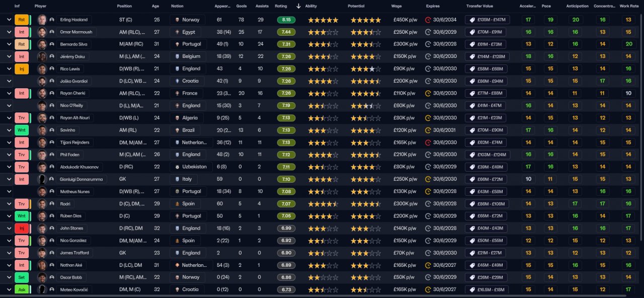Image resolution: width=644 pixels, height=298 pixels.
Task: Click the £450K p/w wage cell
Action: tap(405, 20)
